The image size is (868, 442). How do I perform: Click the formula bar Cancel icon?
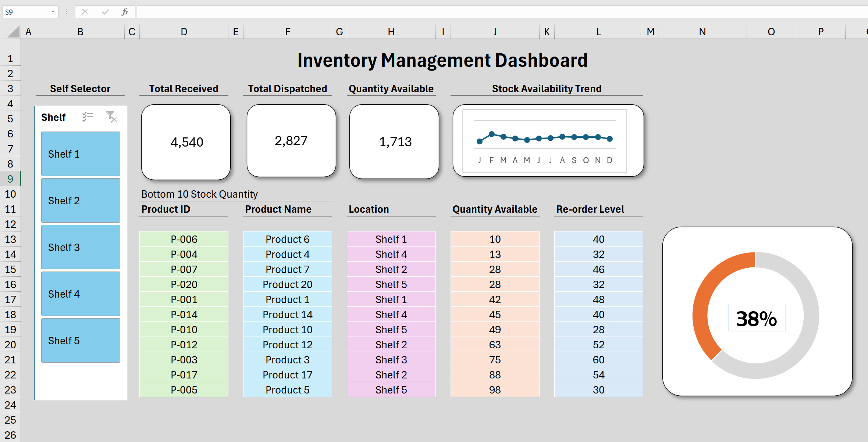[85, 12]
